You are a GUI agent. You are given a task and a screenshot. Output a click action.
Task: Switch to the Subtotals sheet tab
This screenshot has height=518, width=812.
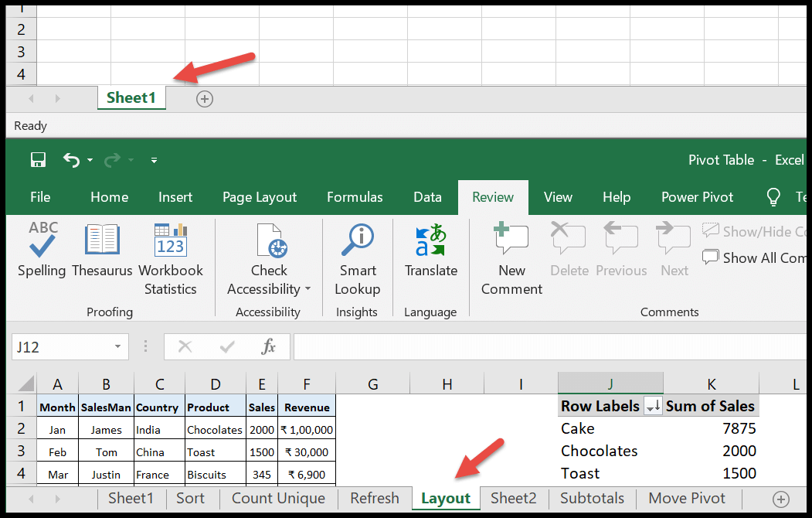tap(592, 499)
